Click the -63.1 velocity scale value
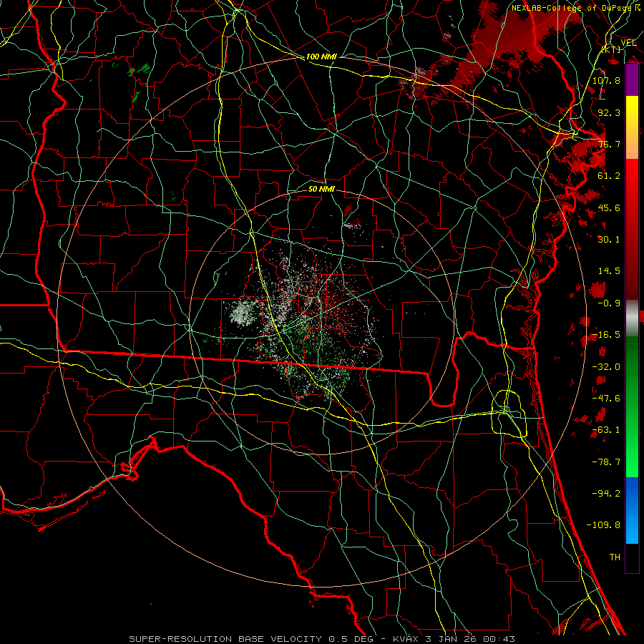 point(606,430)
